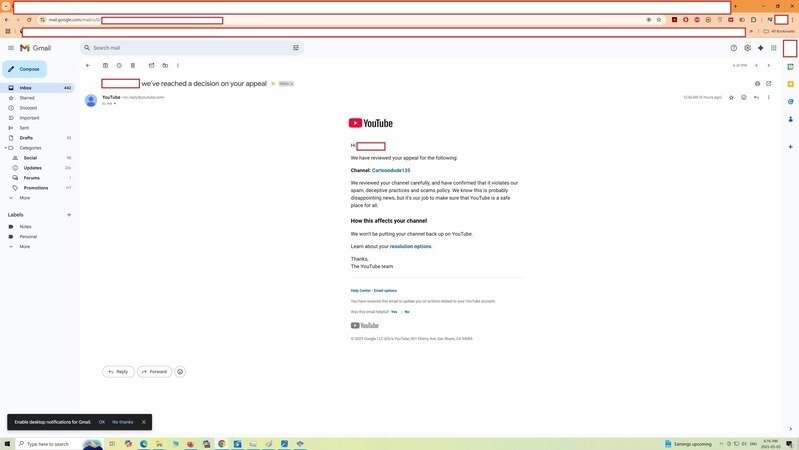This screenshot has height=450, width=799.
Task: Star the YouTube message
Action: (x=731, y=97)
